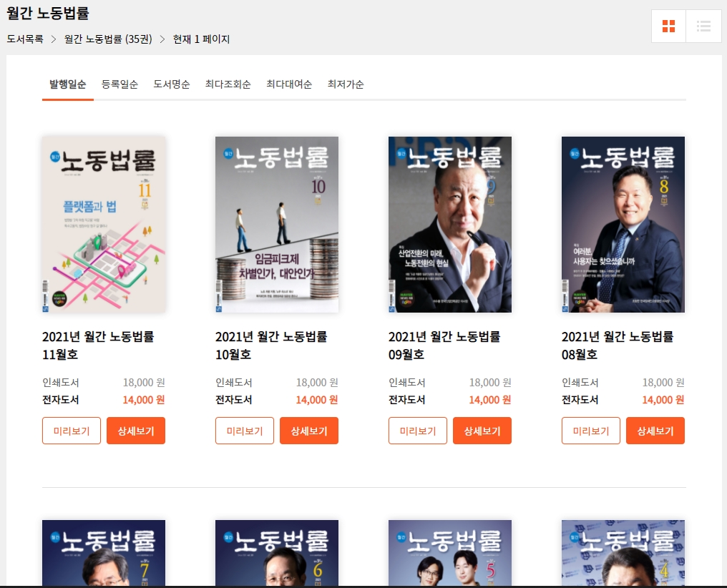Screen dimensions: 727x588
Task: View details of the 09월호 issue
Action: tap(482, 431)
